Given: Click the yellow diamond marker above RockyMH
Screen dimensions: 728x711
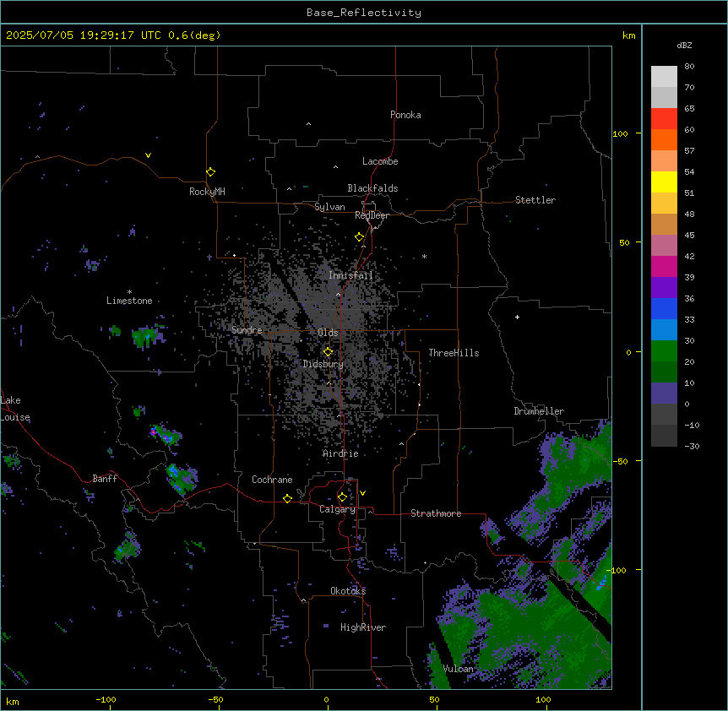Looking at the screenshot, I should [x=210, y=171].
